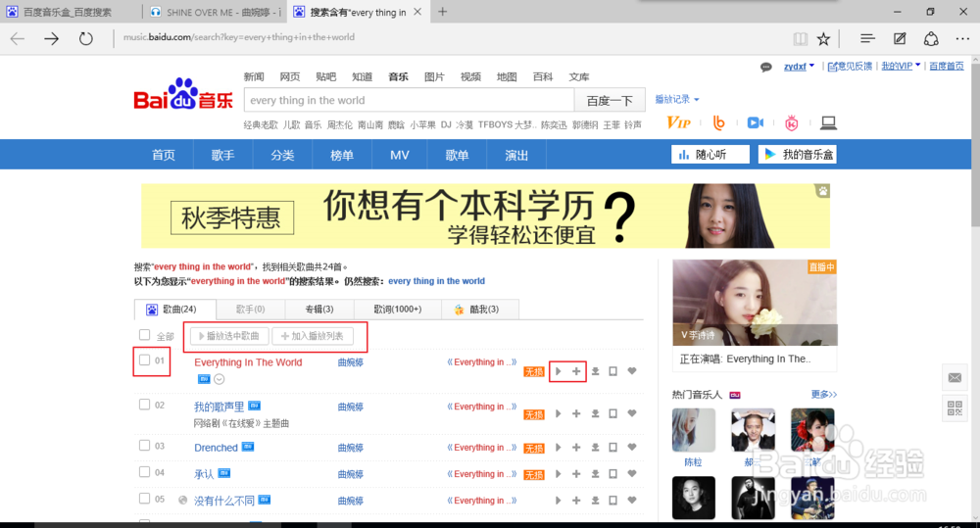The image size is (980, 528).
Task: Switch to the 歌词(1000+) tab
Action: pos(398,310)
